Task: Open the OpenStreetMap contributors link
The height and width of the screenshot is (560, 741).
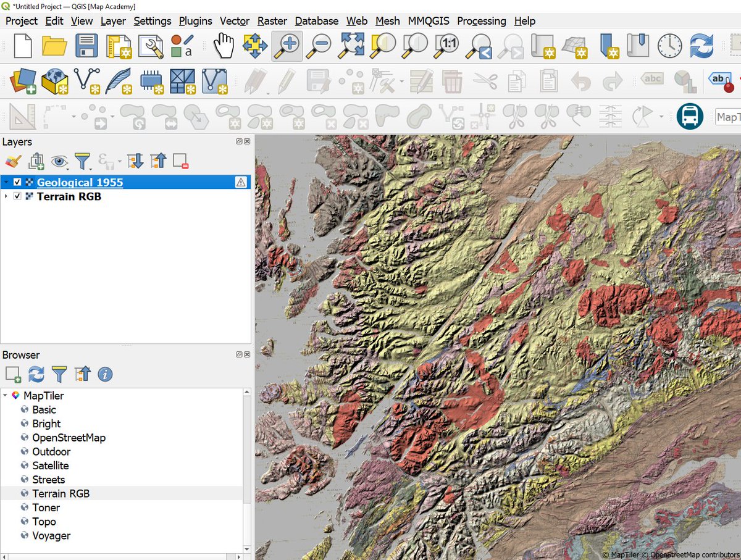Action: 694,555
